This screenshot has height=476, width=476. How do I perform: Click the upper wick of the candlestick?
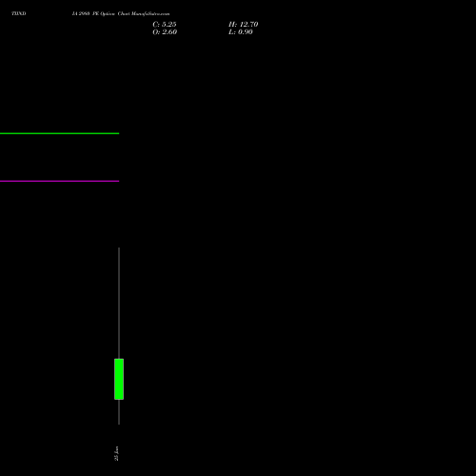(x=119, y=303)
